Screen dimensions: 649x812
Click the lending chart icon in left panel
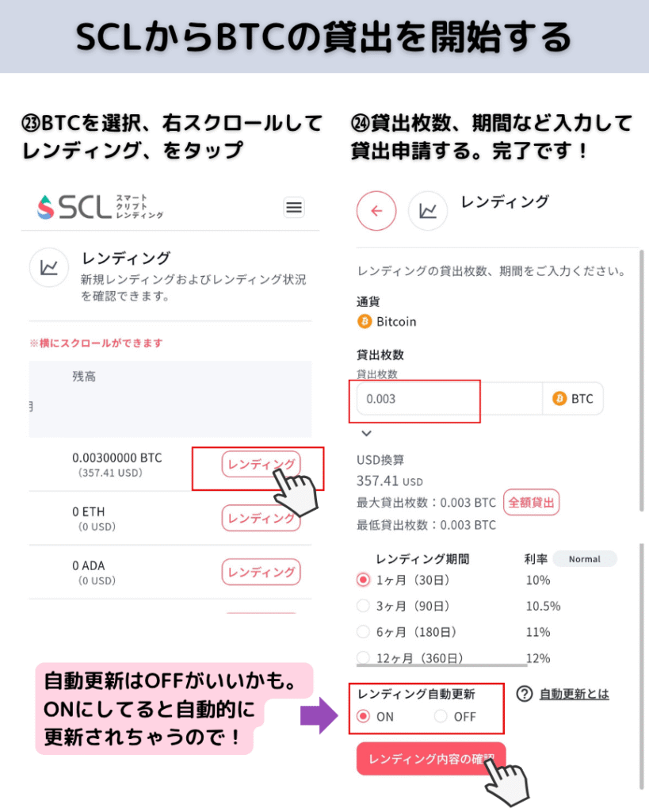(49, 268)
